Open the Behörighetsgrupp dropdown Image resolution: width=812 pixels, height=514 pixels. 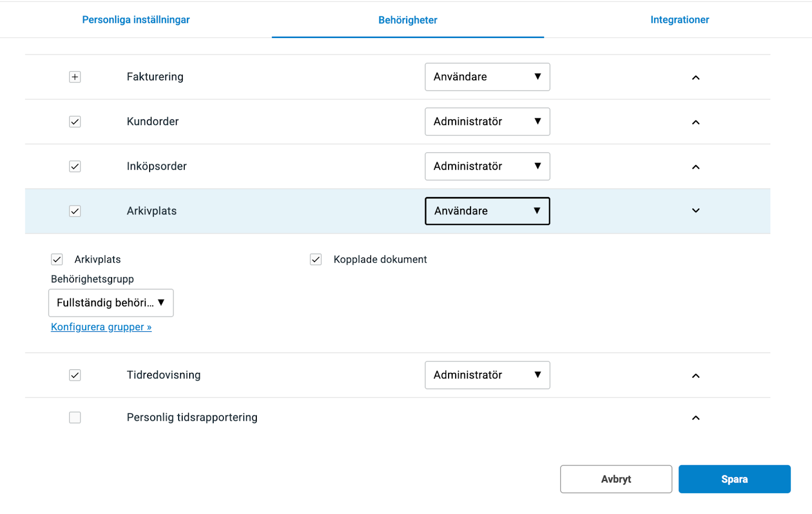tap(111, 303)
